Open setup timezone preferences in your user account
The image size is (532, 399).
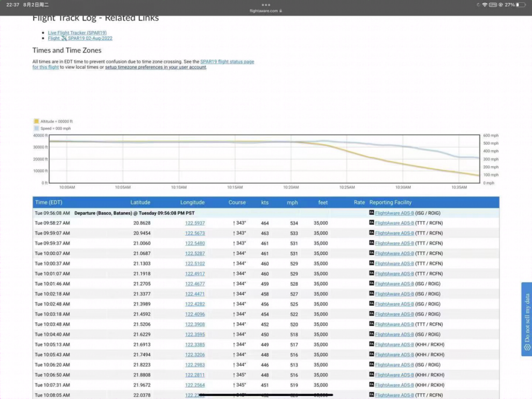click(155, 67)
